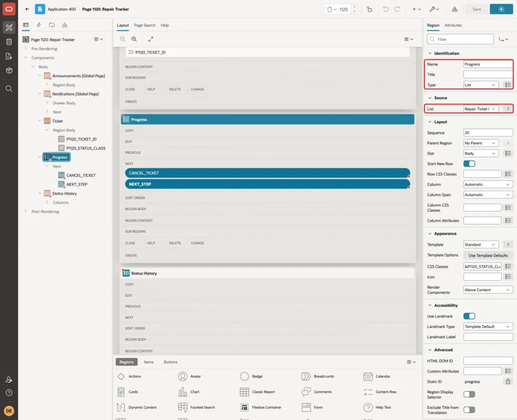Click the Static ID lock icon

point(508,382)
